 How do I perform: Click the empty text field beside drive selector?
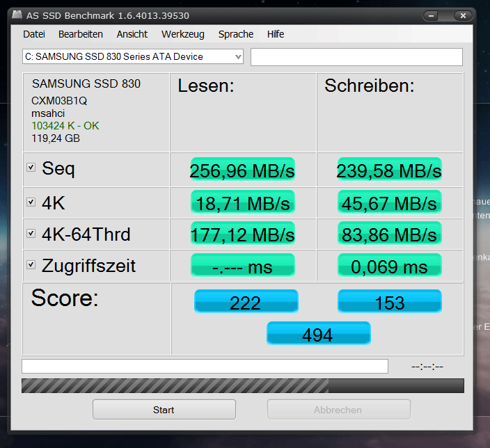point(356,57)
